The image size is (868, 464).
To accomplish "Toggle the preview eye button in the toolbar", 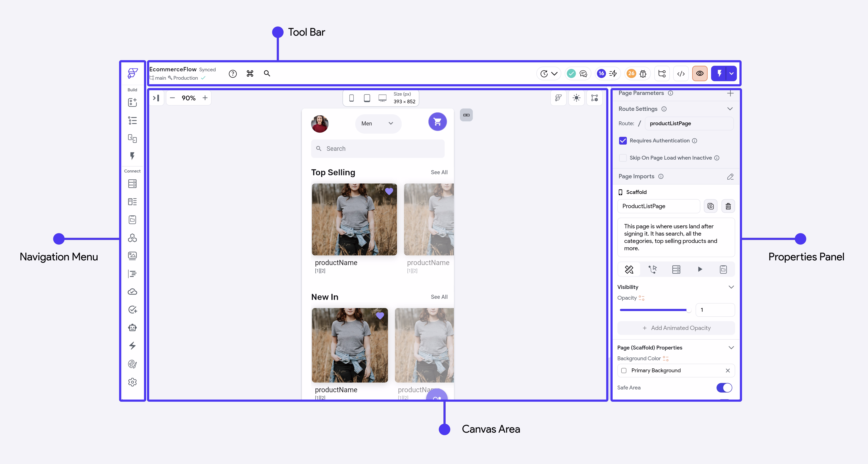I will 700,73.
